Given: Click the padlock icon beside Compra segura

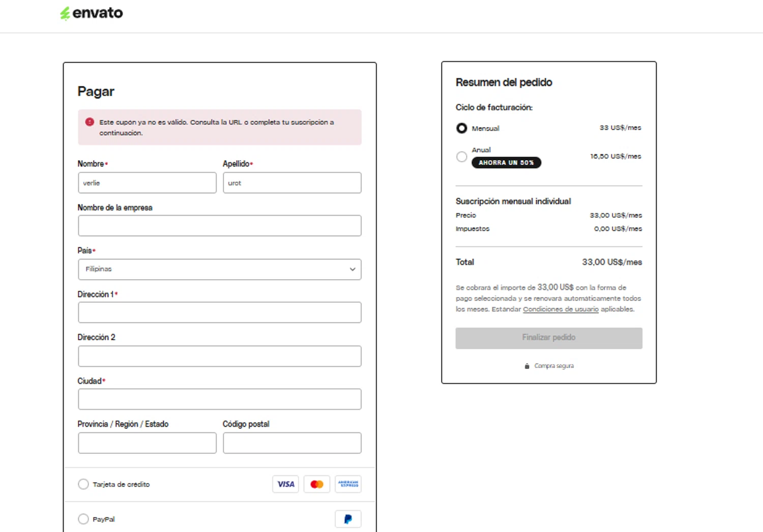Looking at the screenshot, I should click(x=527, y=366).
